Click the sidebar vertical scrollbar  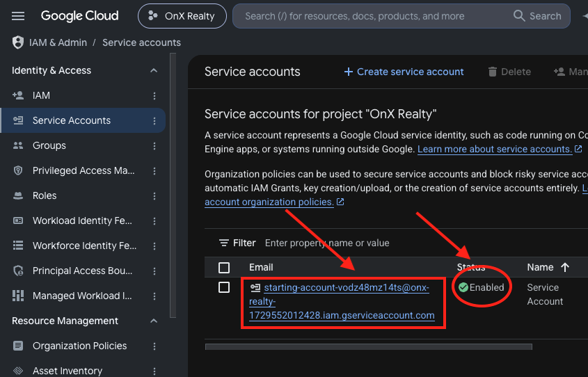point(173,186)
